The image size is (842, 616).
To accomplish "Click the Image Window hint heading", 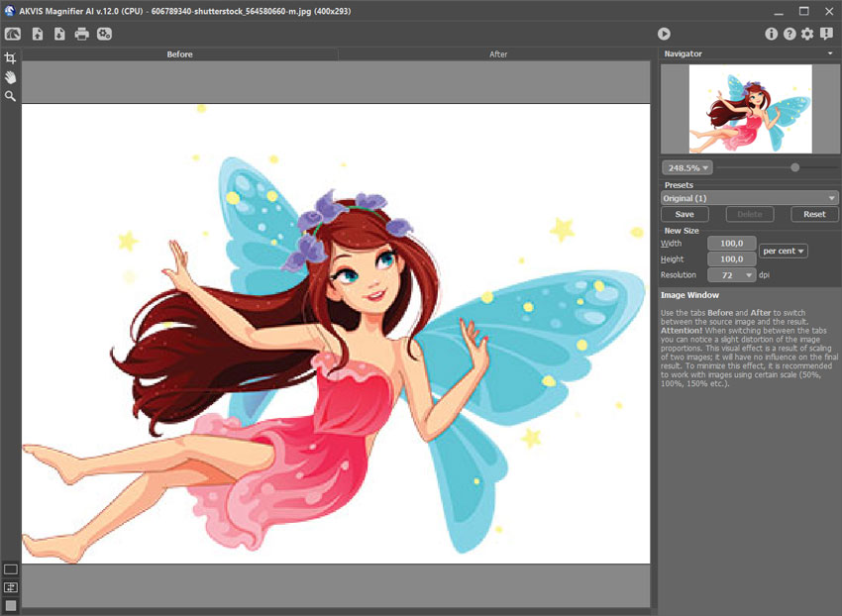I will 689,295.
